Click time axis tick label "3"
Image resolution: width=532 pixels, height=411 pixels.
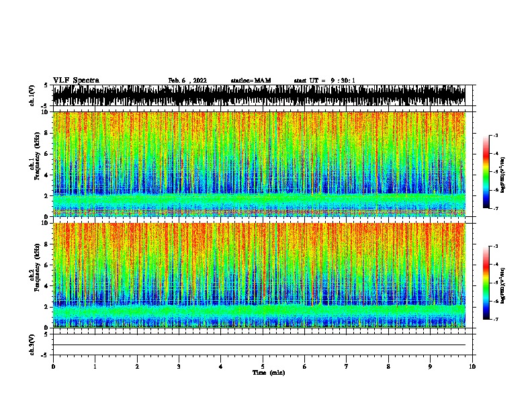179,367
